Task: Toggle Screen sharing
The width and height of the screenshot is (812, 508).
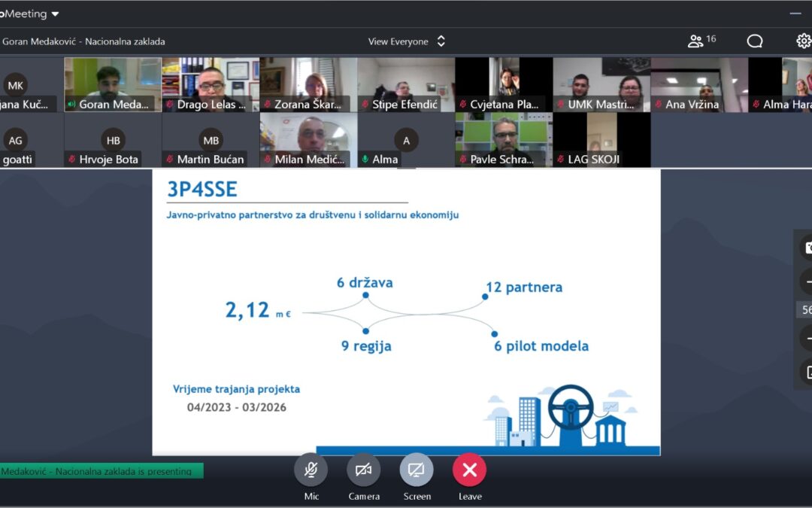Action: (417, 470)
